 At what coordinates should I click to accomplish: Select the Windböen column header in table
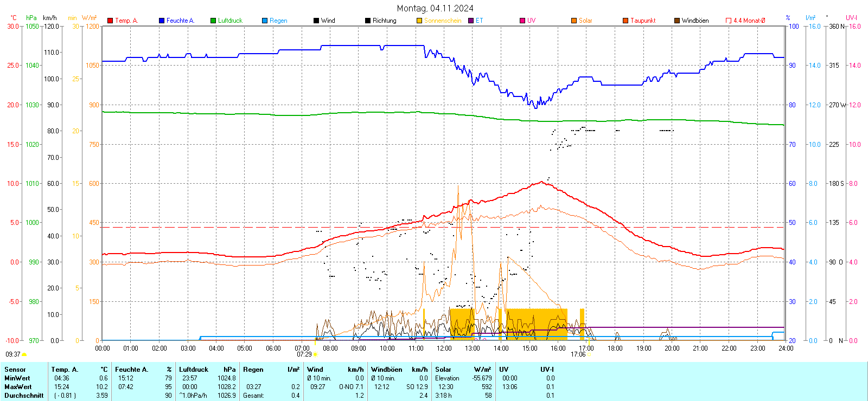(x=386, y=370)
